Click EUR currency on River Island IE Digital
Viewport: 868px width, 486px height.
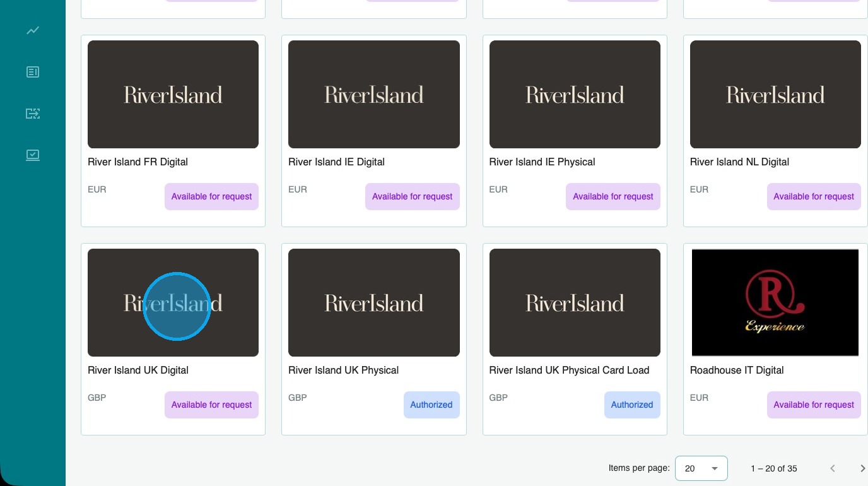pos(298,189)
